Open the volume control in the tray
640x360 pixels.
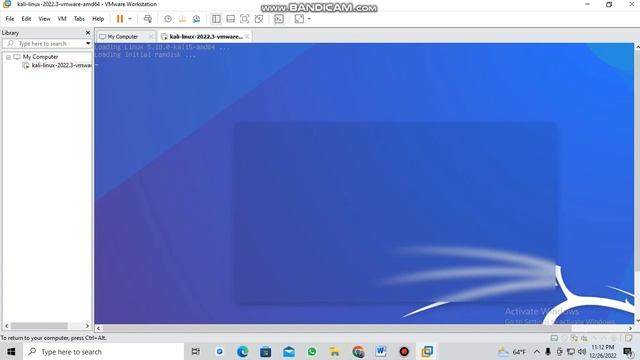(582, 351)
